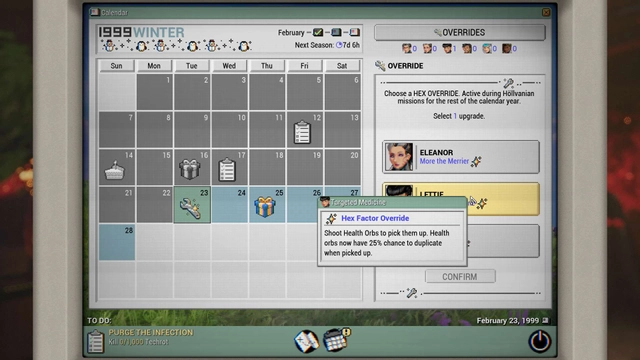
Task: Click the wrench override icon on February 23
Action: [190, 208]
